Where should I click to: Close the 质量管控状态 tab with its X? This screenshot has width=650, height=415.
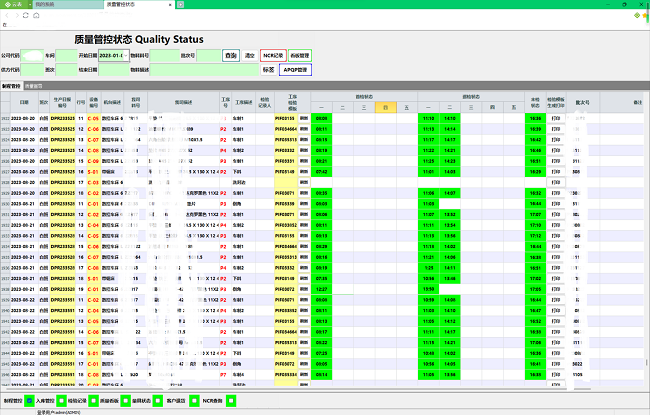click(x=170, y=5)
